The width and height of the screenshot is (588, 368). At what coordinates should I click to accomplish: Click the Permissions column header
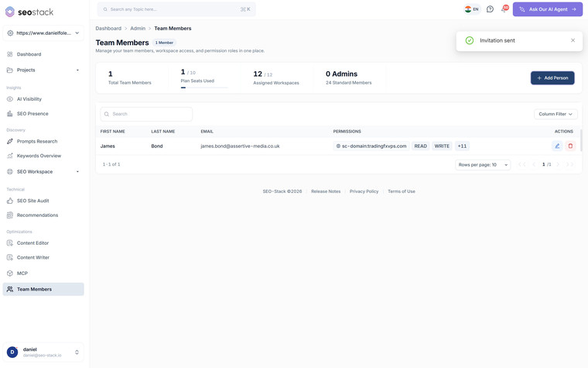(347, 132)
